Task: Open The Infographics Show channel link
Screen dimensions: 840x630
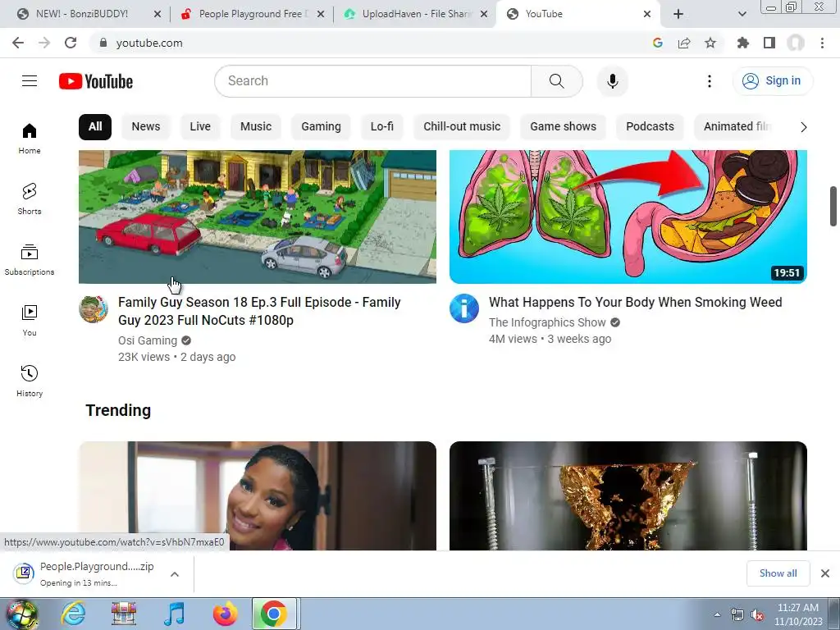Action: (547, 322)
